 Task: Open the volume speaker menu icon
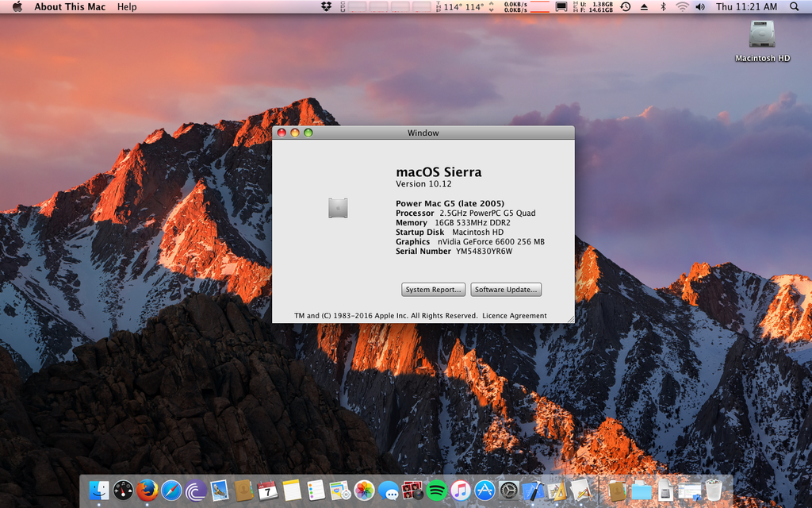point(700,6)
